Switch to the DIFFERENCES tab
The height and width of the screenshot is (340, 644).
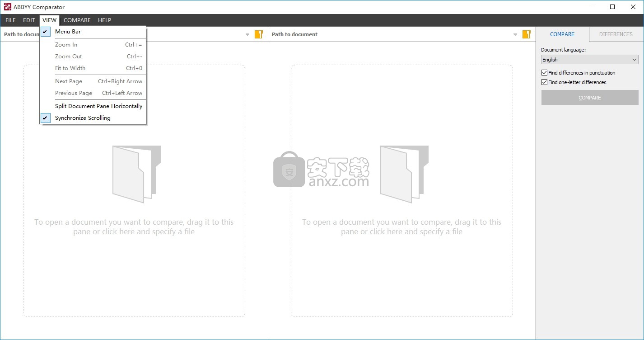coord(616,34)
